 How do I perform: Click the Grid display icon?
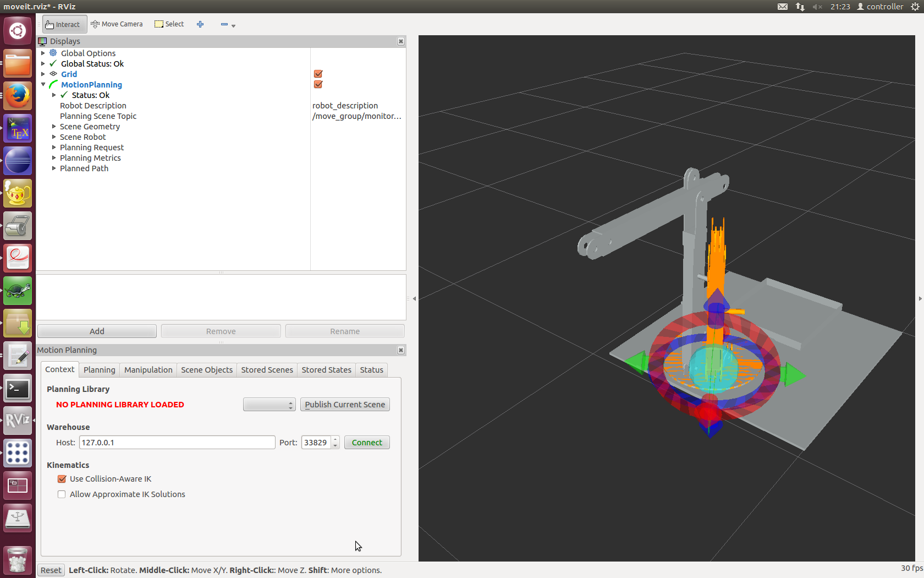(x=53, y=74)
